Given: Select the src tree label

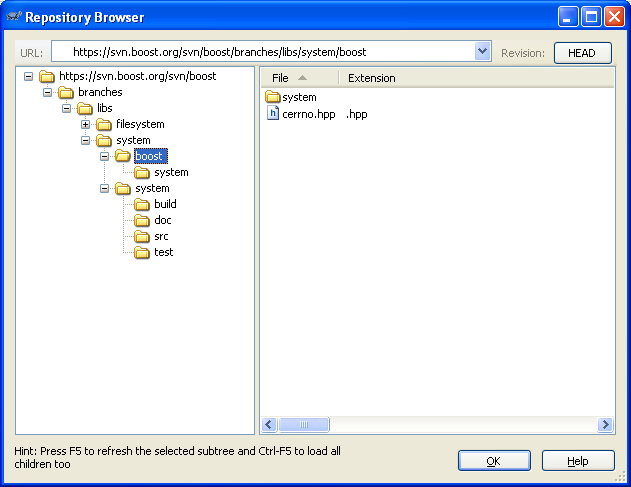Looking at the screenshot, I should click(161, 236).
